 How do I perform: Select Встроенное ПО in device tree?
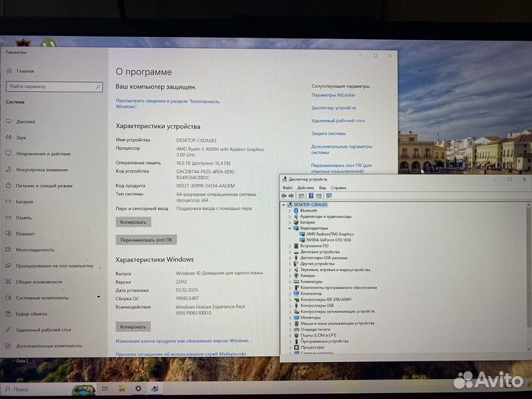point(314,246)
